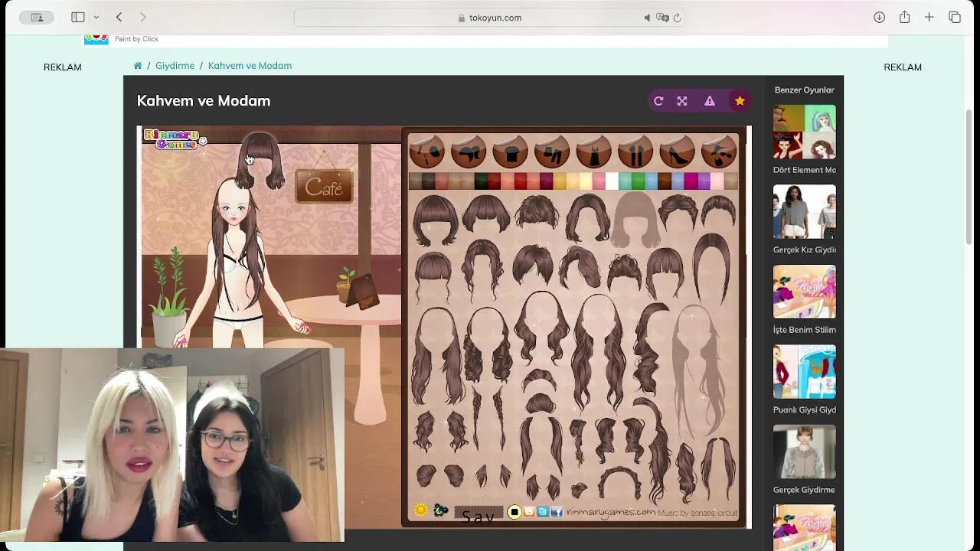
Task: Reload the game using the refresh icon
Action: tap(658, 101)
